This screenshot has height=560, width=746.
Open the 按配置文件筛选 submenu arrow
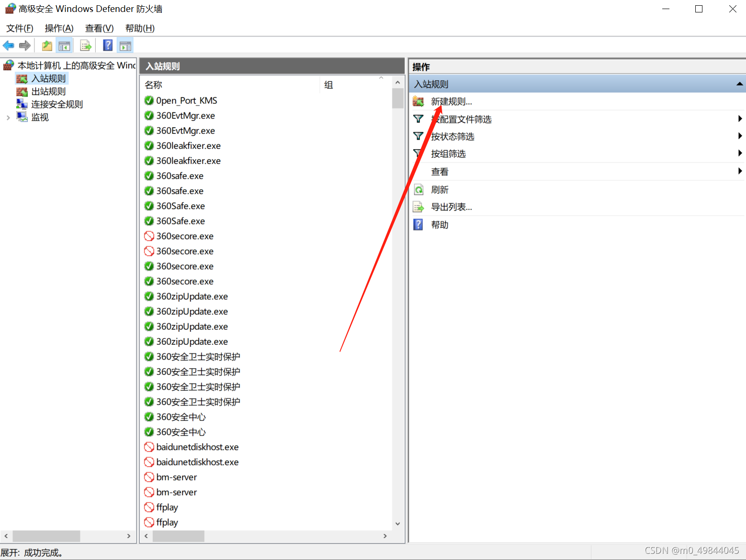(x=740, y=119)
